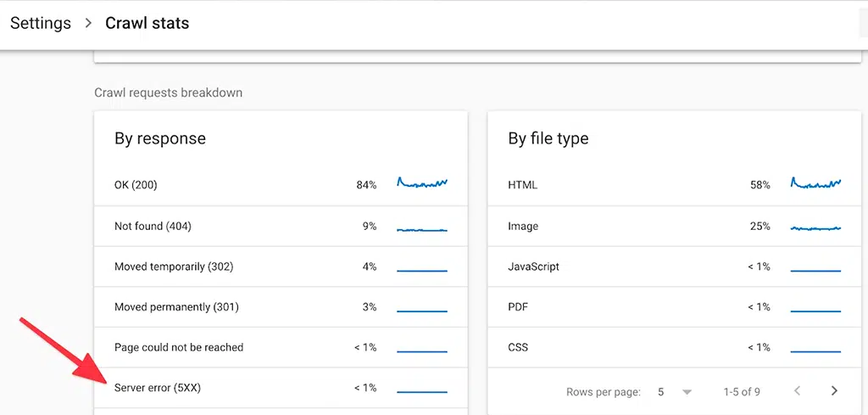Click the Image trend sparkline
Viewport: 868px width, 415px height.
815,227
